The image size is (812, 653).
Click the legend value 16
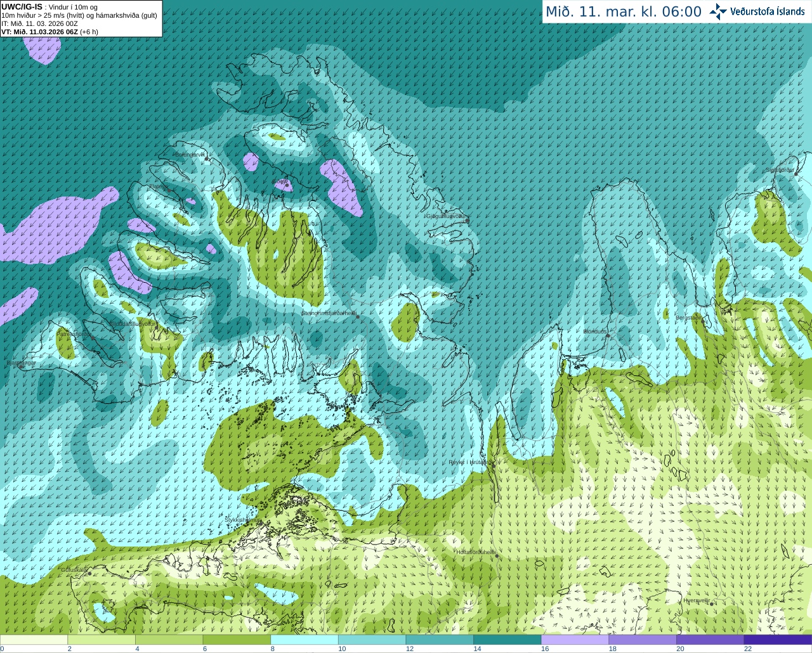[544, 649]
